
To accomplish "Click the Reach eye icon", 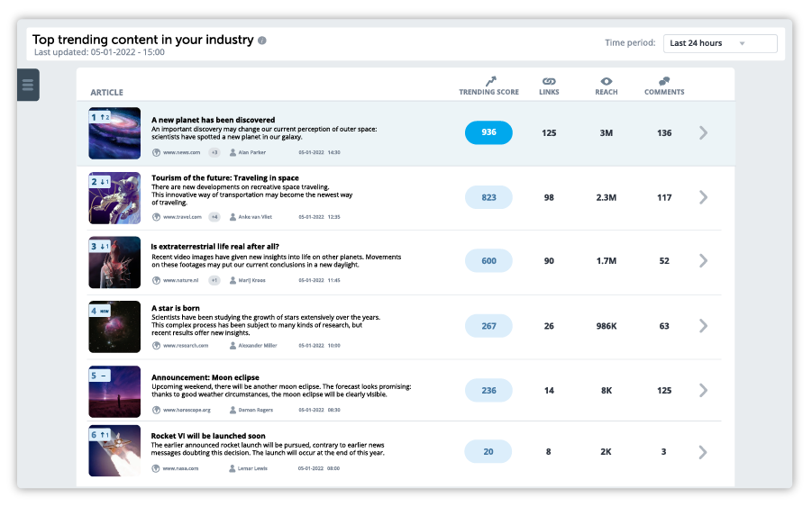I will coord(607,81).
